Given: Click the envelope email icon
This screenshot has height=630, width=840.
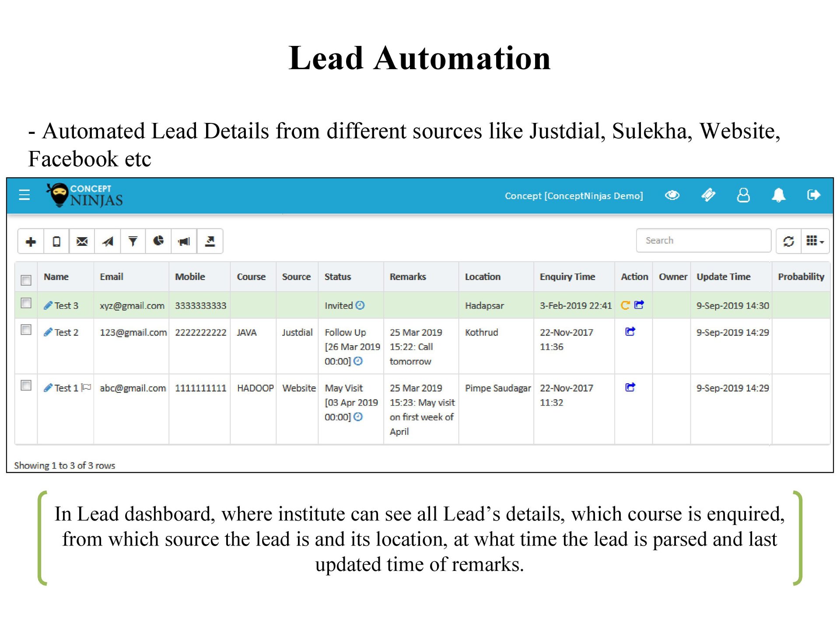Looking at the screenshot, I should point(82,241).
